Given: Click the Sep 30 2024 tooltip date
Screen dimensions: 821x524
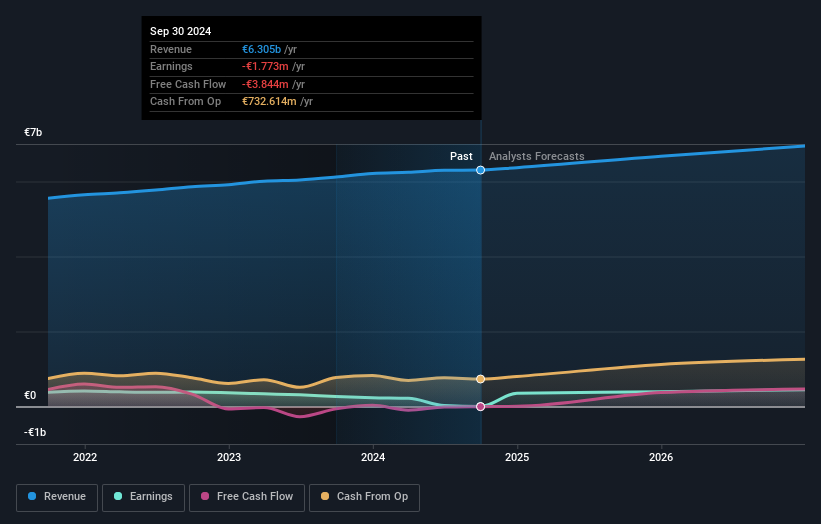Looking at the screenshot, I should (181, 31).
